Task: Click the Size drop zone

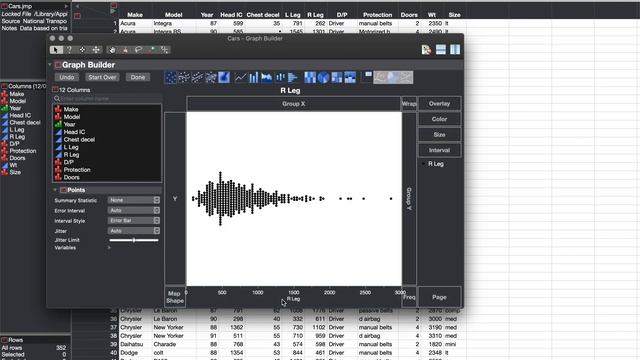Action: [x=439, y=135]
